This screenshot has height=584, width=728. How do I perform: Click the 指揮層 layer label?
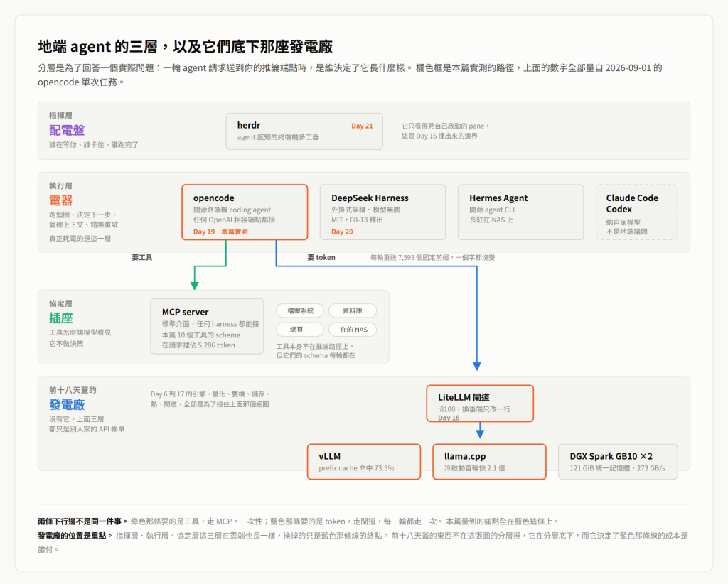[61, 116]
